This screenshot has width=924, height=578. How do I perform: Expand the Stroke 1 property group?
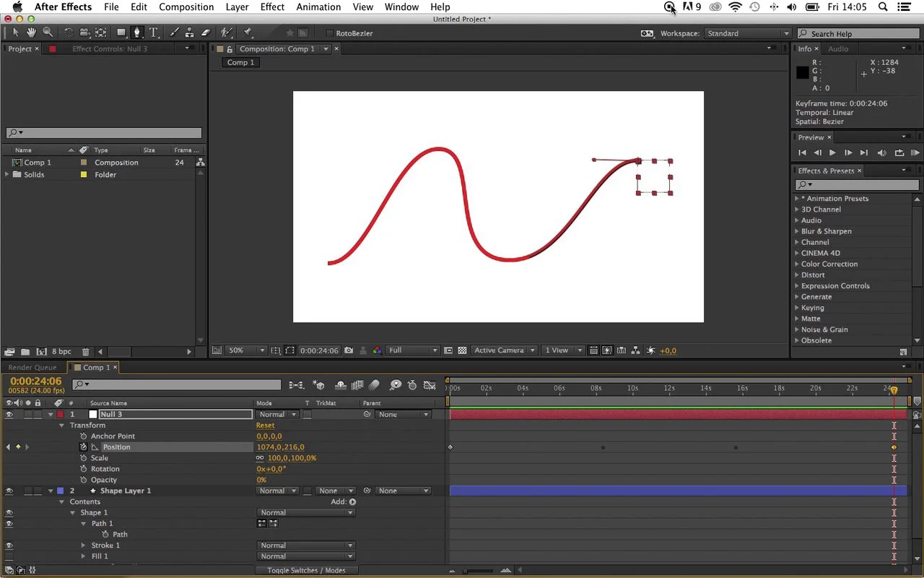tap(84, 545)
